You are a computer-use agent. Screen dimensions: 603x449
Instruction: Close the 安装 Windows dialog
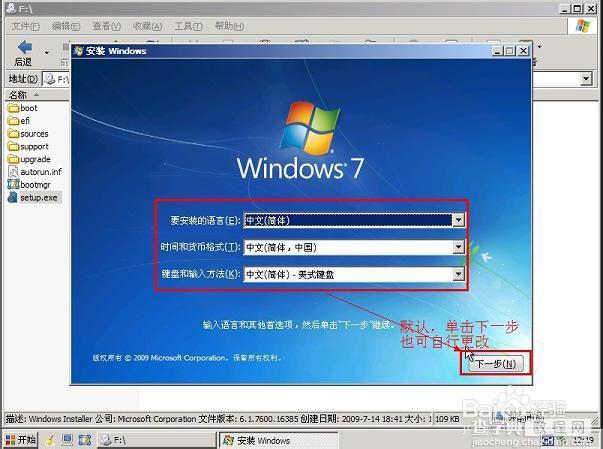(524, 51)
